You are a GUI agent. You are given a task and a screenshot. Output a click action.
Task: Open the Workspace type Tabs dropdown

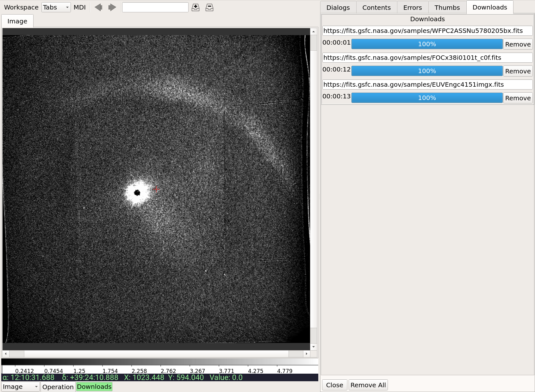(56, 7)
